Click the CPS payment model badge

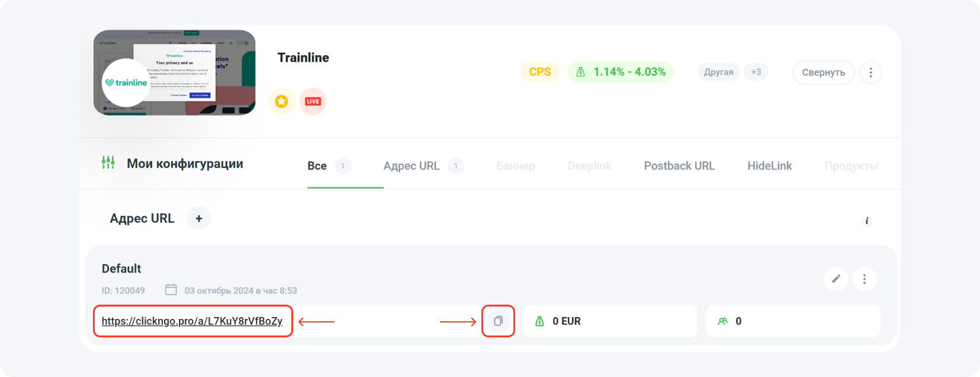(x=539, y=72)
